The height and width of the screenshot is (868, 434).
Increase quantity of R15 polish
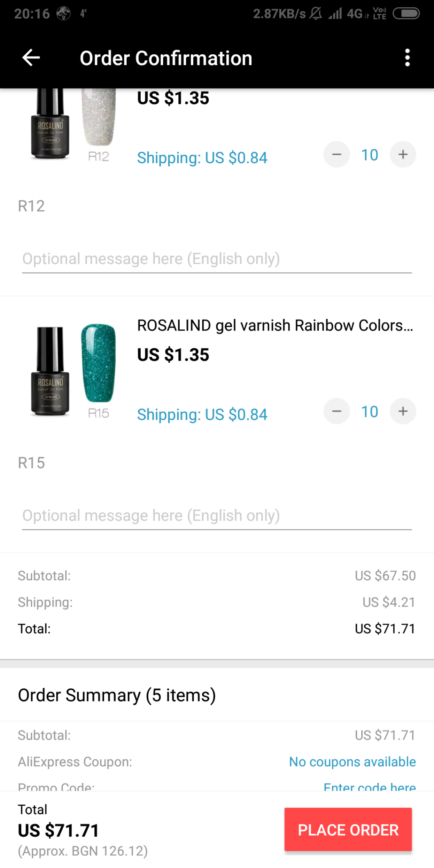coord(403,412)
